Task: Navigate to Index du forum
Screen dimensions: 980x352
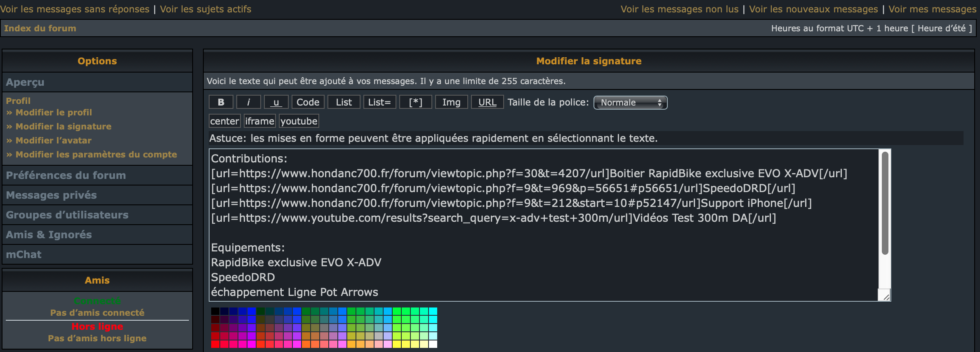Action: pyautogui.click(x=40, y=28)
